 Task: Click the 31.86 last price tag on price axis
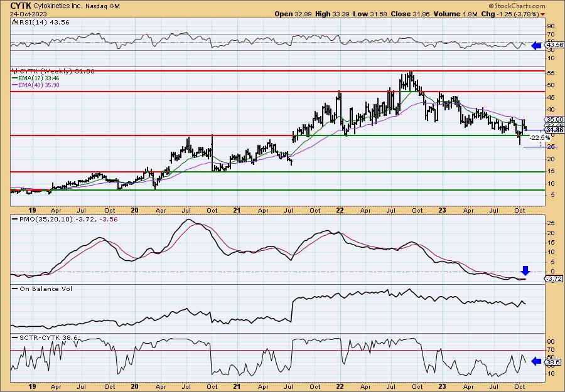click(555, 130)
